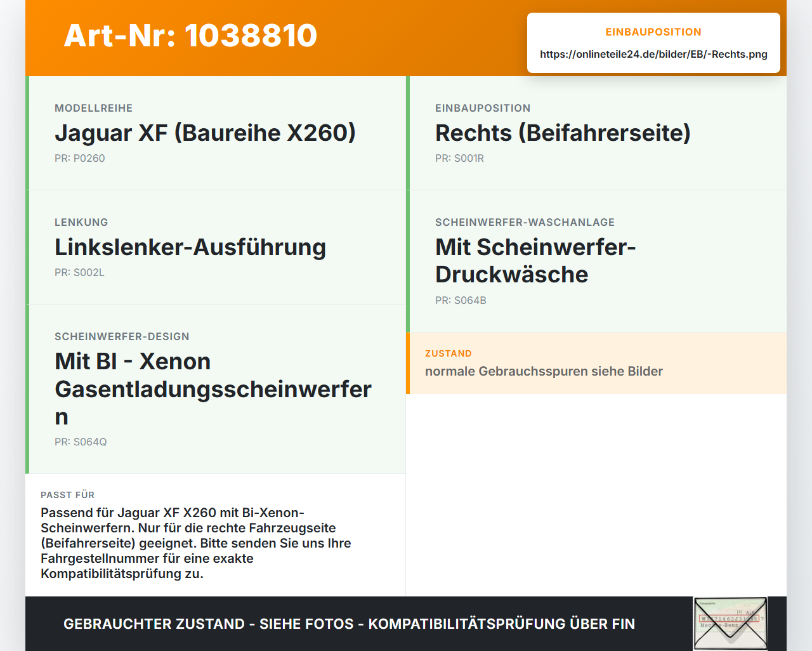Screen dimensions: 812x651
Task: Select the Jaguar XF (Baureihe X260) value
Action: (x=205, y=133)
